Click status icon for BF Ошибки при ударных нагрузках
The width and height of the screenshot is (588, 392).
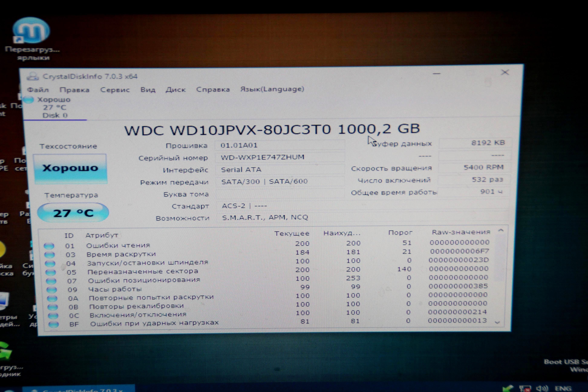point(54,325)
